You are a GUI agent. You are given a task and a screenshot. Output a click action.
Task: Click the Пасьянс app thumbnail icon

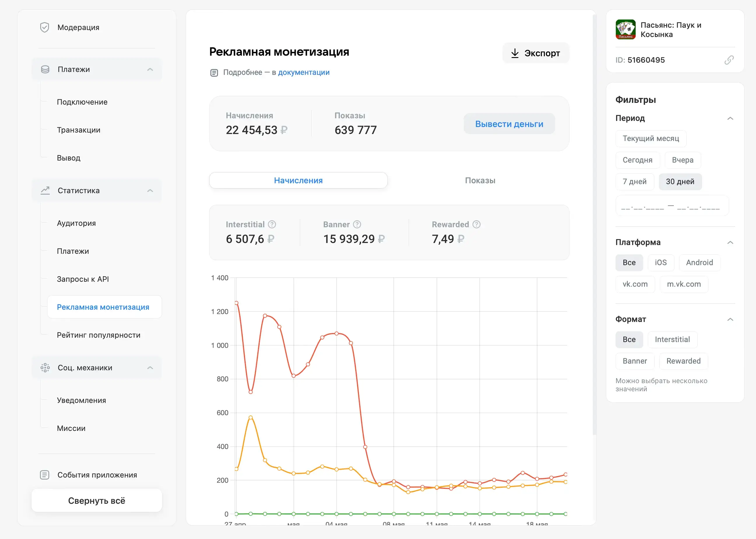point(625,29)
